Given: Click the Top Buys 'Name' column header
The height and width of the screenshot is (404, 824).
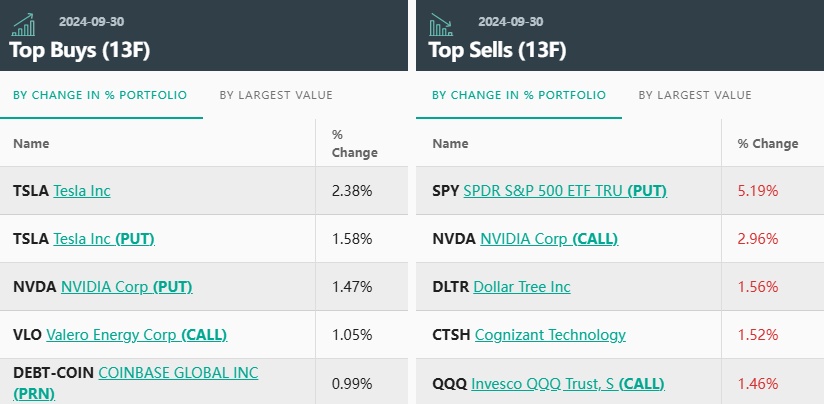Looking at the screenshot, I should 31,143.
